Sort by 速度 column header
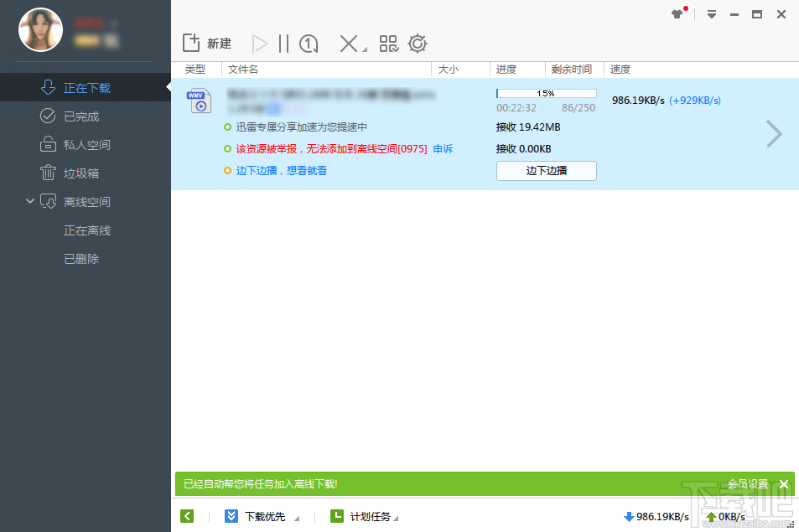799x532 pixels. 620,70
